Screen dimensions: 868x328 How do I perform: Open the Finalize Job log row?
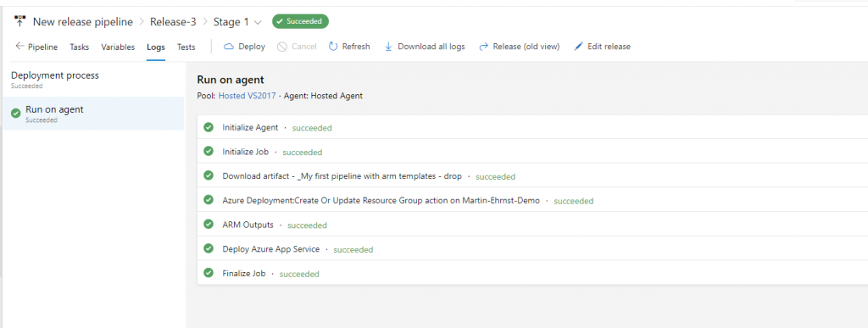tap(532, 273)
